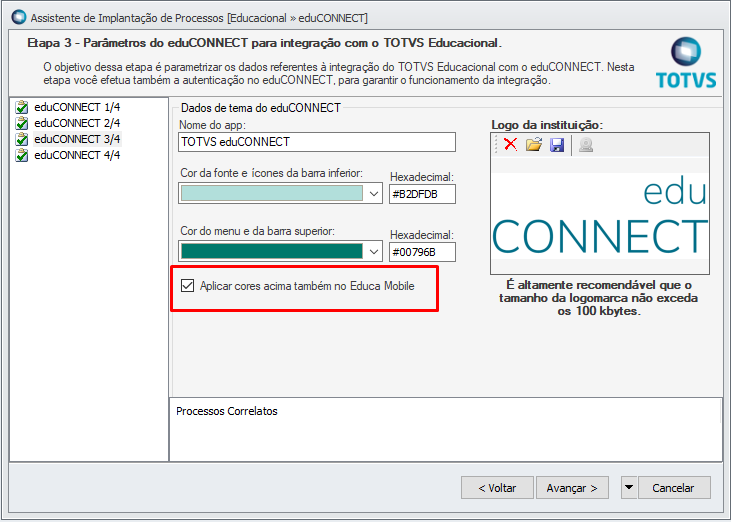Edit the #00796B hexadecimal field
This screenshot has width=731, height=522.
[422, 252]
